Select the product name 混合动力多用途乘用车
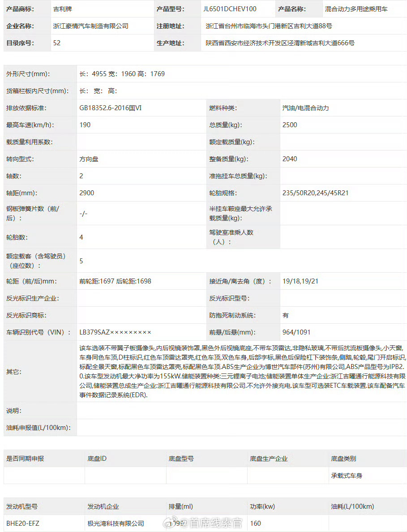407x532 pixels. [356, 9]
